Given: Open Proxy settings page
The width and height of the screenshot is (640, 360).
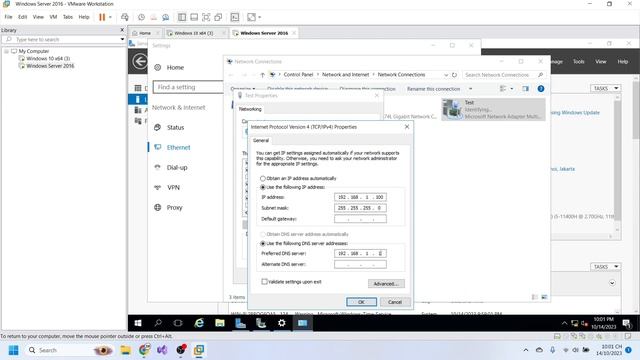Looking at the screenshot, I should 174,208.
